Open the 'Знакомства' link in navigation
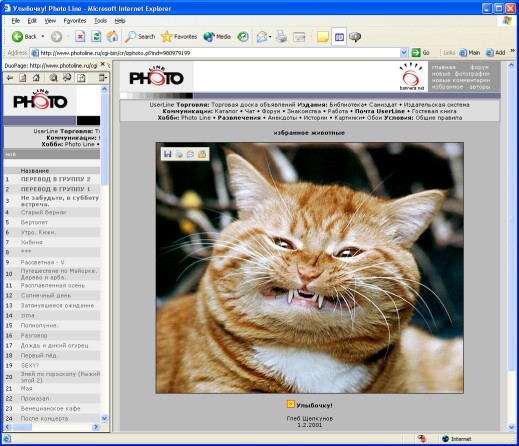Screen dimensions: 519x446 tap(304, 111)
